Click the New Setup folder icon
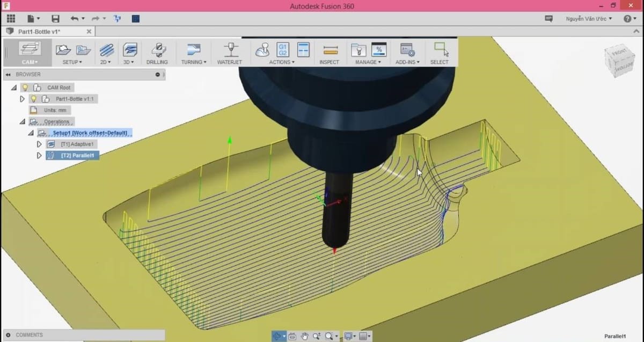This screenshot has height=342, width=644. (64, 50)
